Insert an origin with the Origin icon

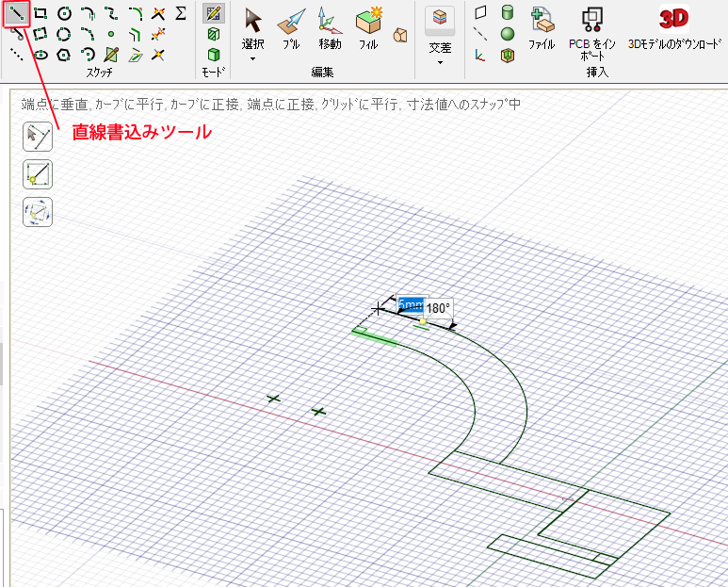(x=480, y=56)
